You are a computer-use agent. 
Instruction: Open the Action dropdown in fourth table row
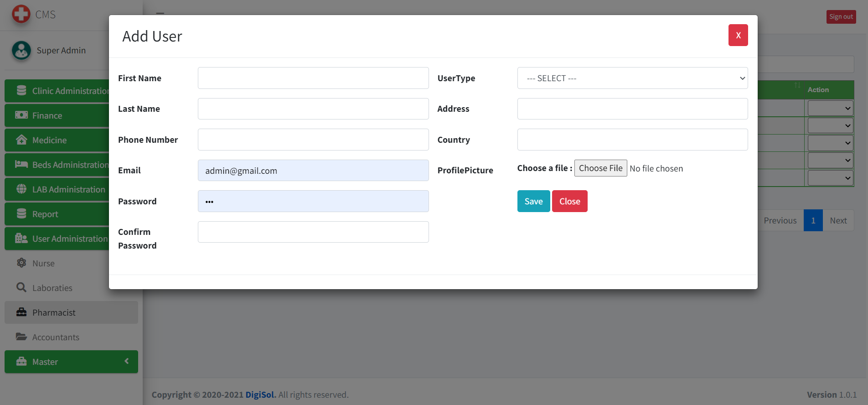tap(830, 160)
